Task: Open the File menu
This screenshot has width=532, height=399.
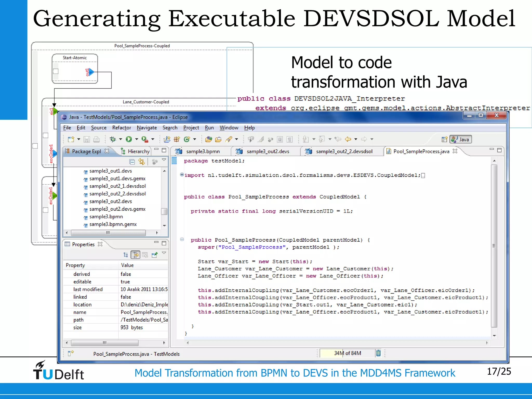Action: coord(67,128)
